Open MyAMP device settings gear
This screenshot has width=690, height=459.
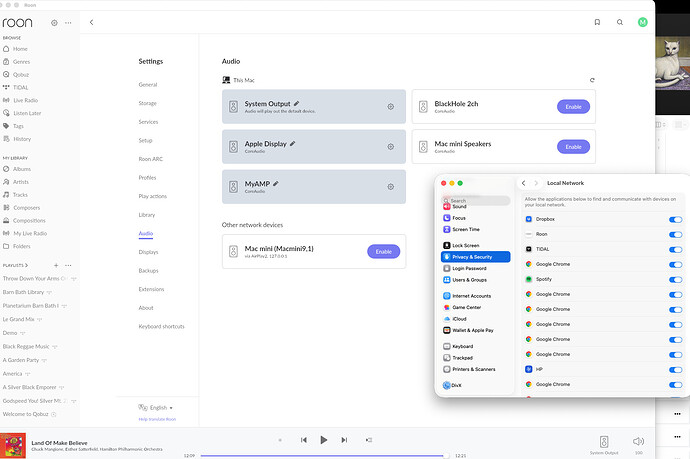click(390, 188)
